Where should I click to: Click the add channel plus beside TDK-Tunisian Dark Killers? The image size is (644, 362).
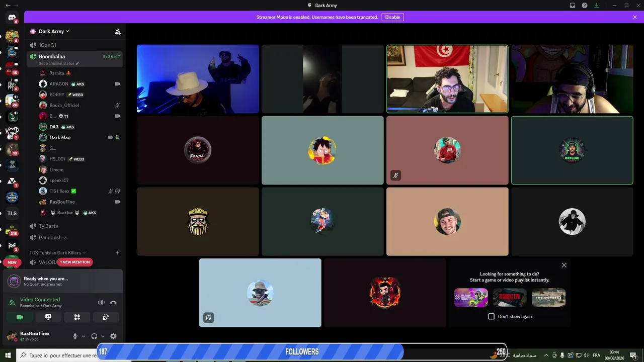117,253
